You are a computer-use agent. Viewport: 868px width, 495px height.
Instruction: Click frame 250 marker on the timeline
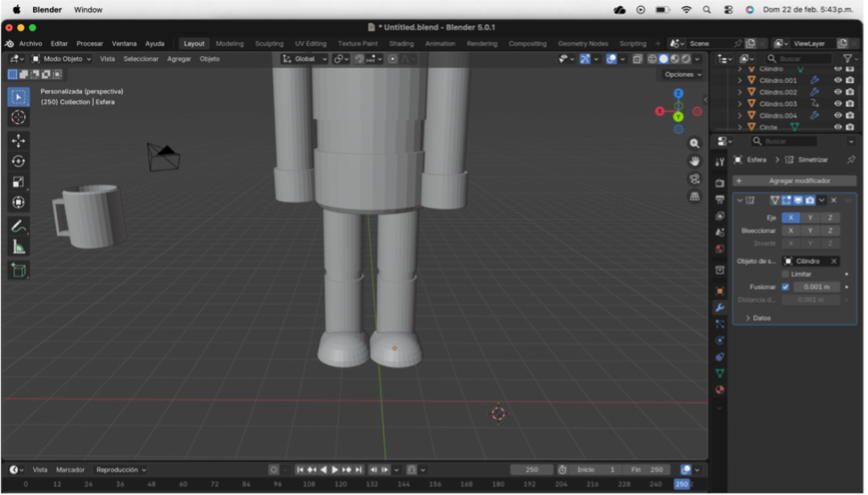[682, 484]
